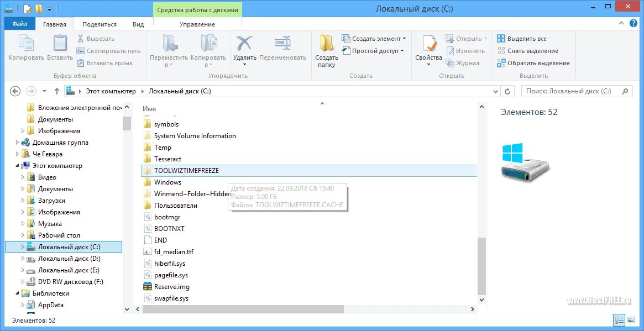Switch to Поделиться ribbon tab

coord(100,24)
